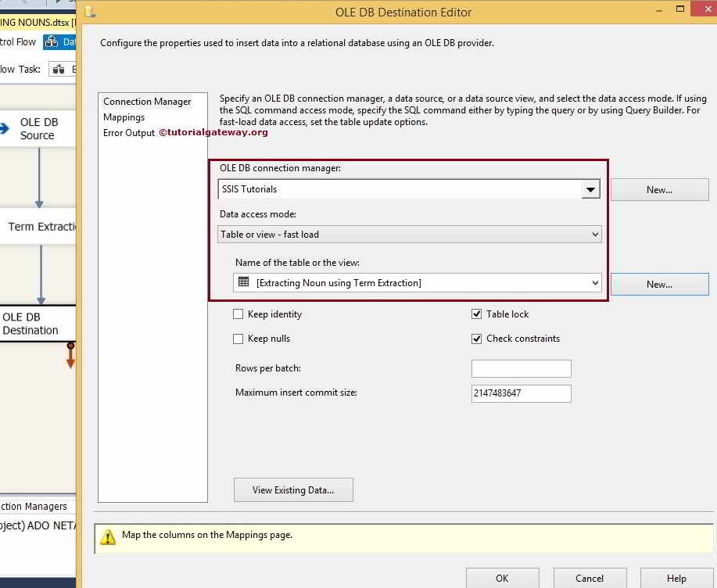Click New button beside connection manager
The height and width of the screenshot is (588, 717).
point(659,190)
